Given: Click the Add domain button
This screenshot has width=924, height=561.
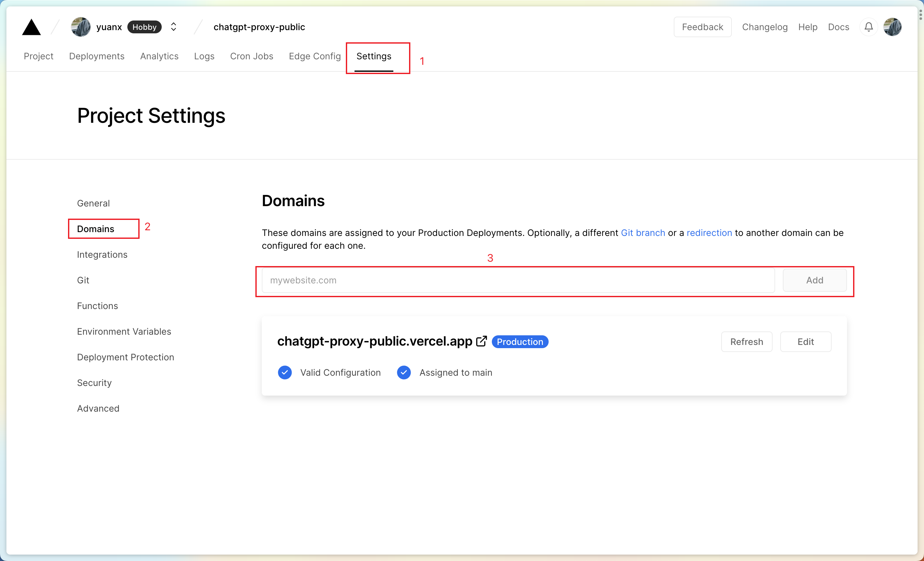Looking at the screenshot, I should tap(815, 280).
